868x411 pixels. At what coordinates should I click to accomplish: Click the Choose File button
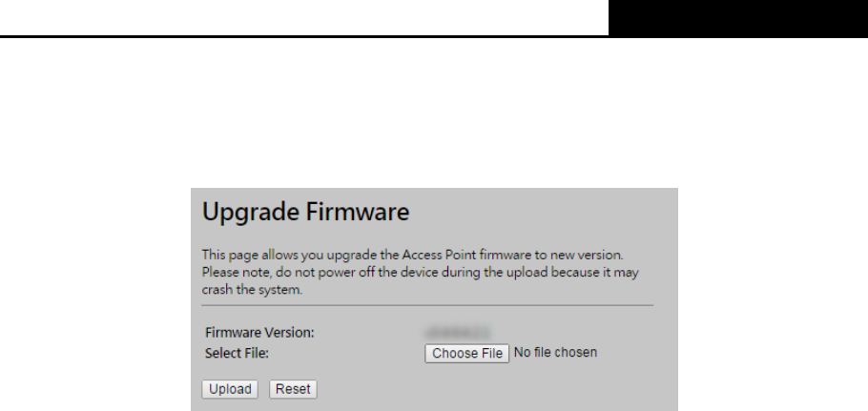point(466,354)
